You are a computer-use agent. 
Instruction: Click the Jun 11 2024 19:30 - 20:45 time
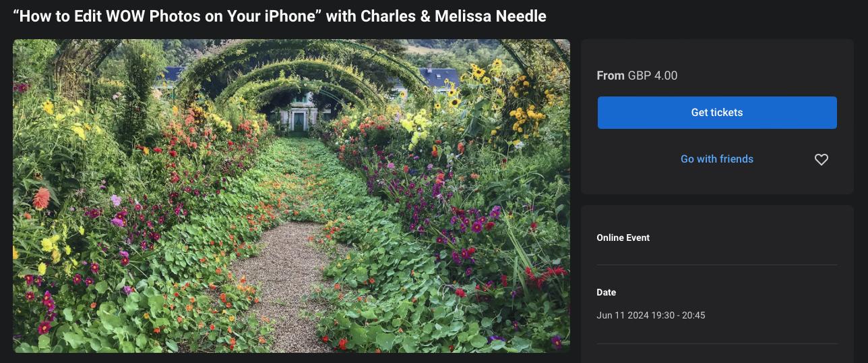tap(651, 315)
